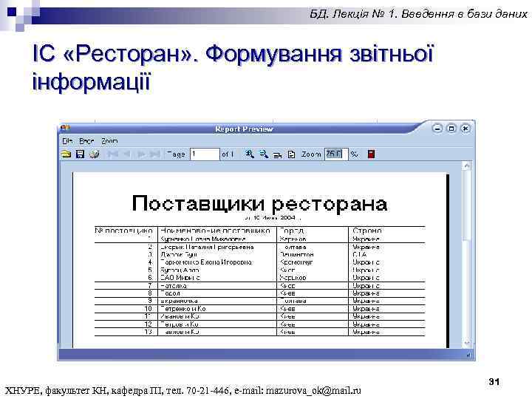The height and width of the screenshot is (399, 532).
Task: Click the Zoom in magnifier icon
Action: tap(250, 154)
